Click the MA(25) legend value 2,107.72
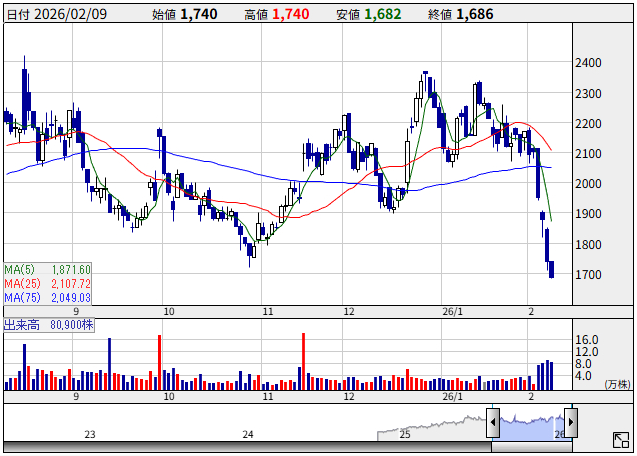This screenshot has height=456, width=637. [x=71, y=284]
